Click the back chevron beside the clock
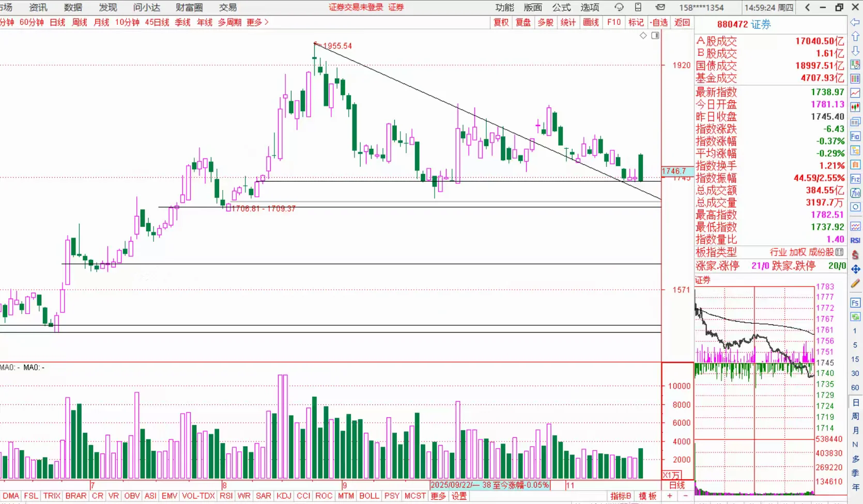 point(808,7)
